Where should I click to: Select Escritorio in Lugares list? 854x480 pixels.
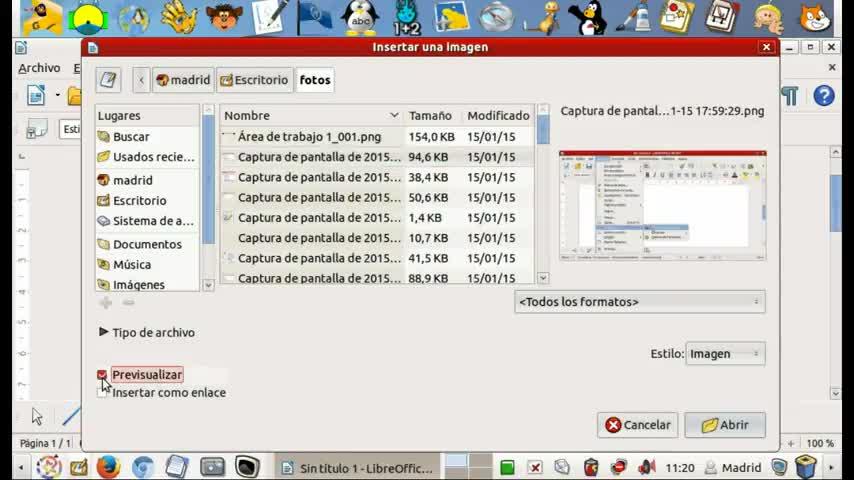[147, 200]
